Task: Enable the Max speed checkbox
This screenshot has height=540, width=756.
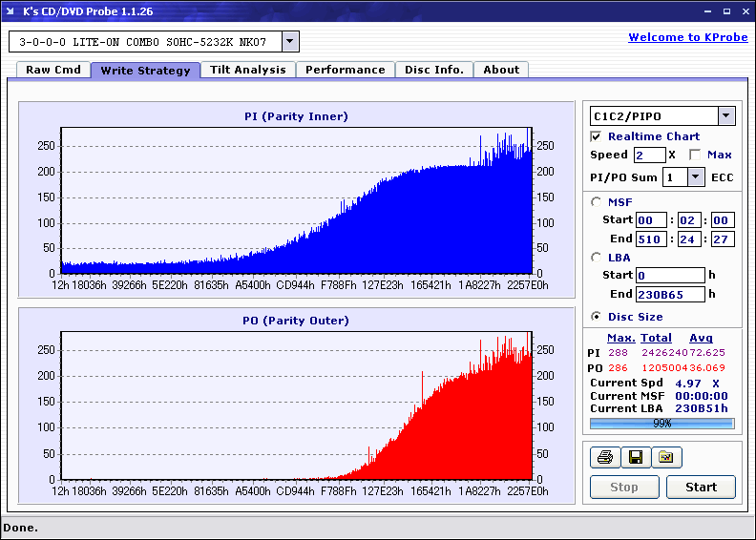Action: coord(695,155)
